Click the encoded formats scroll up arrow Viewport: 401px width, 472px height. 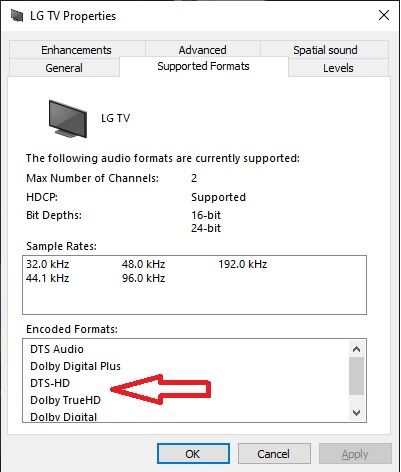click(356, 349)
